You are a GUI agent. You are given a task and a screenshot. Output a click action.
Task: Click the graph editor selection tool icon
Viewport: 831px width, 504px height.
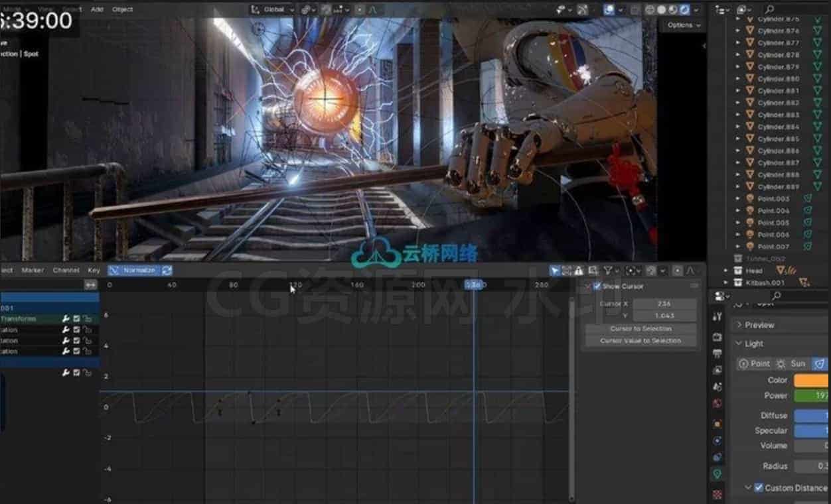[x=555, y=271]
